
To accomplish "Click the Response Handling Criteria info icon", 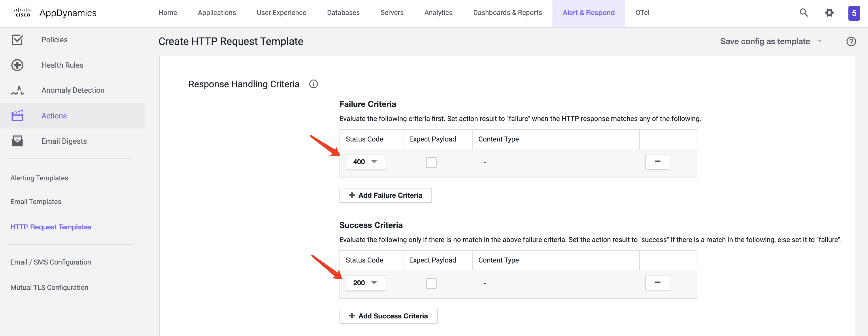I will (313, 84).
